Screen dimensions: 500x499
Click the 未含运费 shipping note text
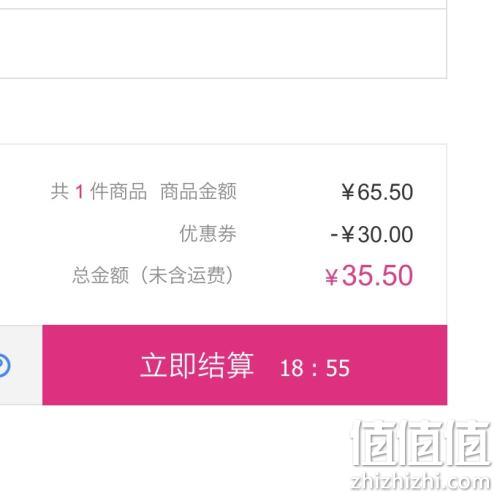[187, 275]
